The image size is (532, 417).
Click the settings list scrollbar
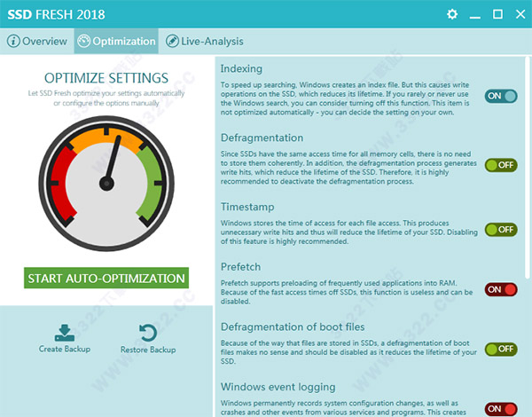pos(528,167)
